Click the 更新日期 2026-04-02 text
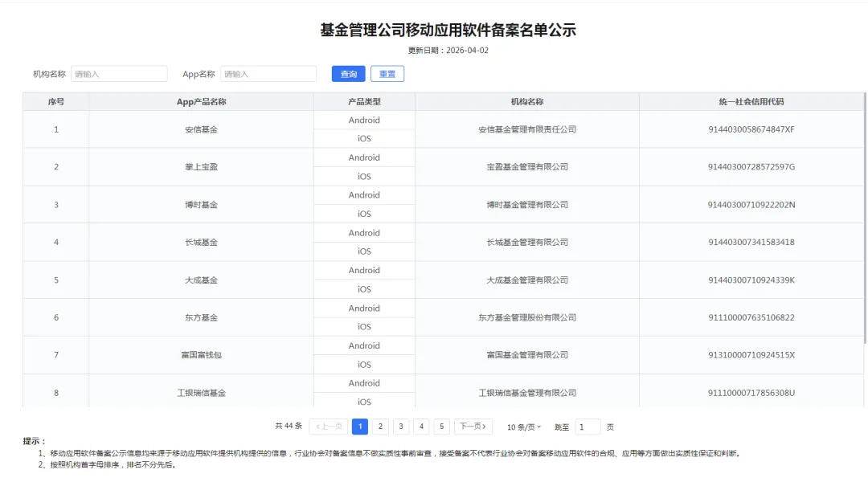This screenshot has height=482, width=868. [448, 51]
